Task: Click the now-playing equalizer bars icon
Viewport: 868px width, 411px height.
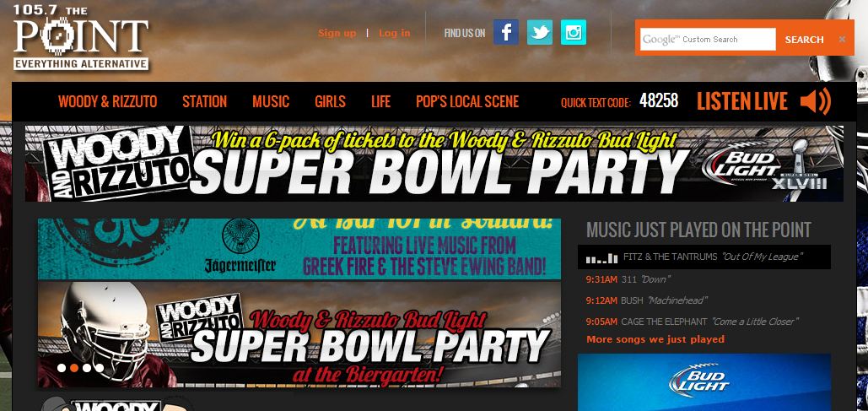Action: [601, 257]
